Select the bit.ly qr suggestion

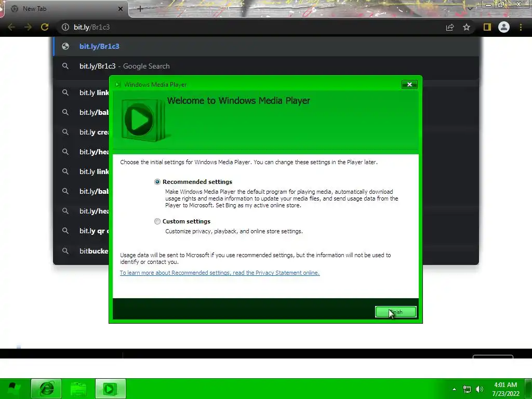coord(81,231)
